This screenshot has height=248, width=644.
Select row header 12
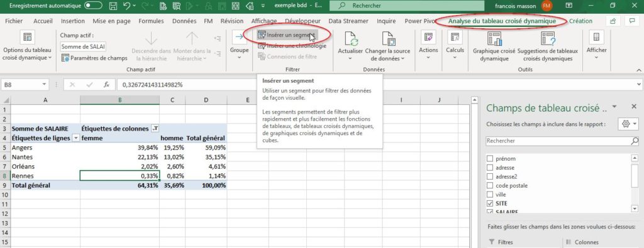coord(5,213)
